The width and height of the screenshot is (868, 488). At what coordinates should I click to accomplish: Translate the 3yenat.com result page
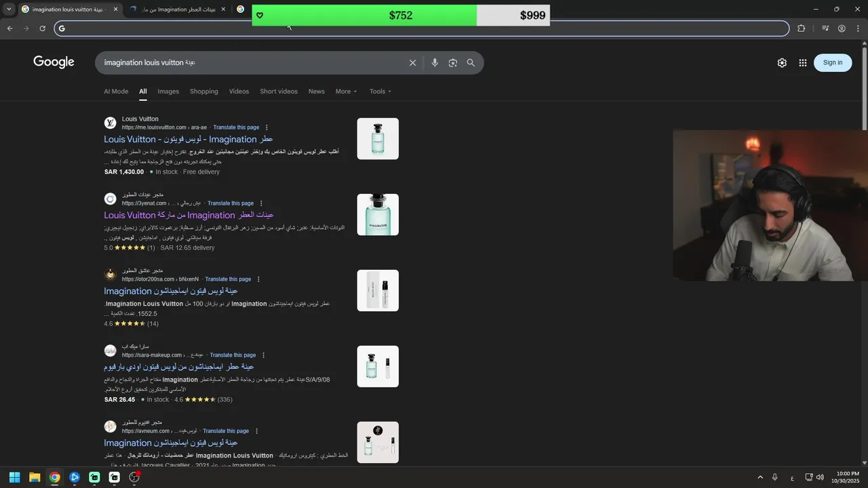coord(231,203)
